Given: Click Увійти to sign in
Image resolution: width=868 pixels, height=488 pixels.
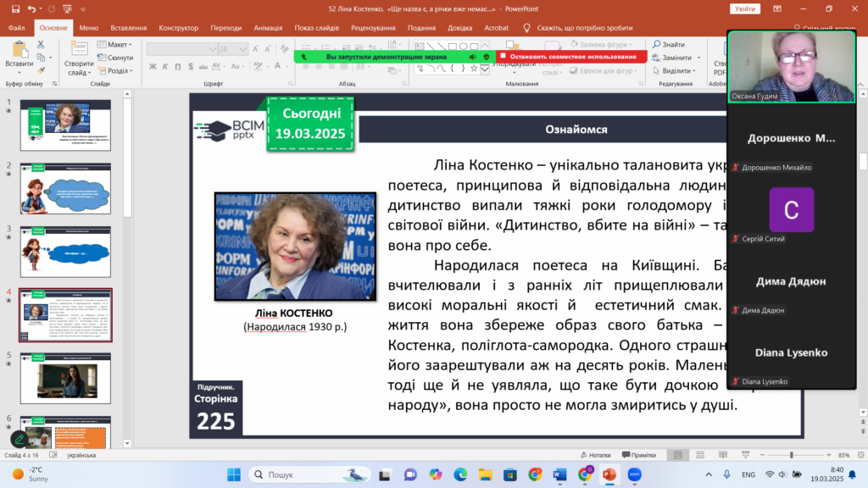Looking at the screenshot, I should (744, 8).
